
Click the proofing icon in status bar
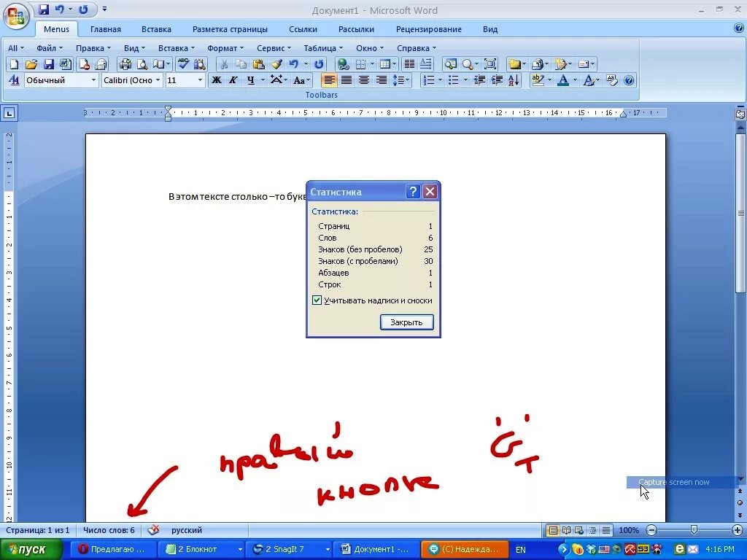click(153, 529)
